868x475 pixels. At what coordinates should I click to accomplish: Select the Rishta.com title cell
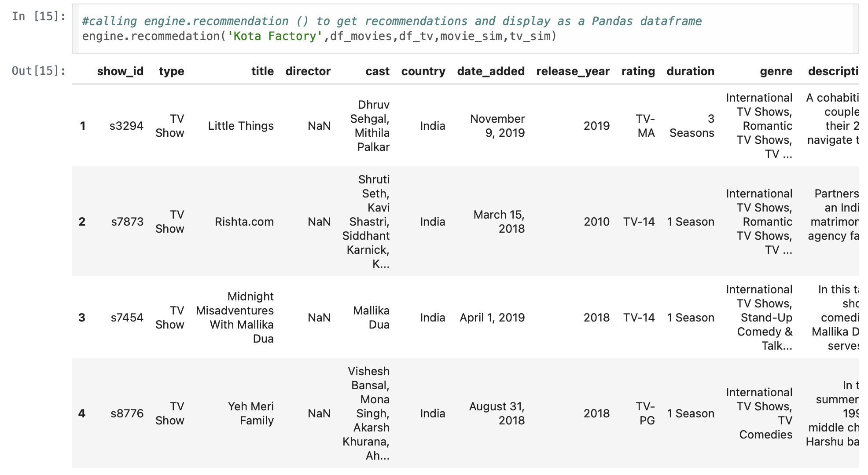(244, 222)
